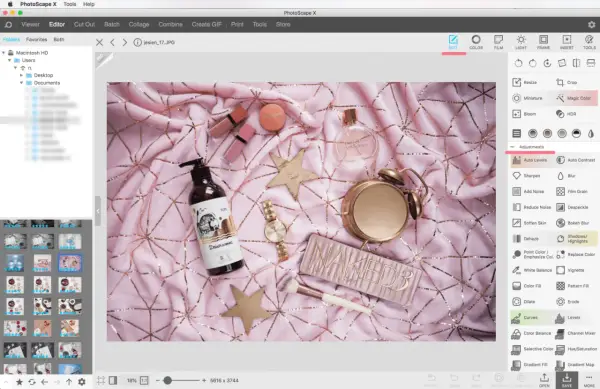Open Point Color / Emphasize Color
Screen dimensions: 600x389
coord(533,254)
